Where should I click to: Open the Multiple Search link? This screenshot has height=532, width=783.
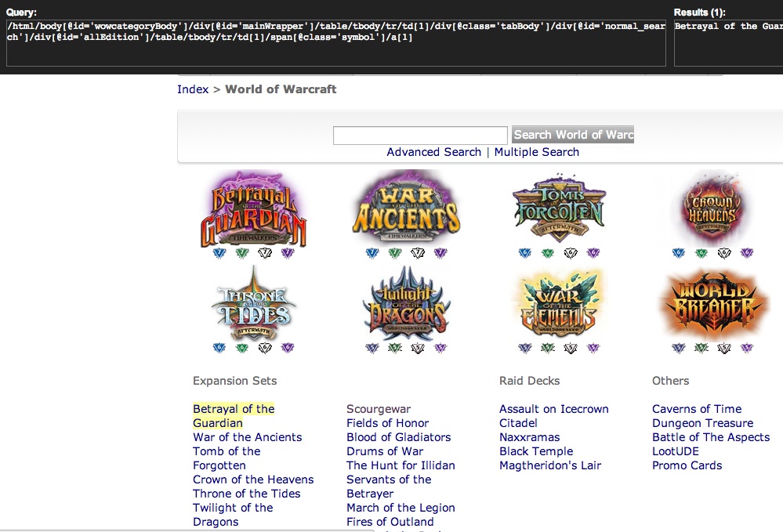pyautogui.click(x=536, y=152)
